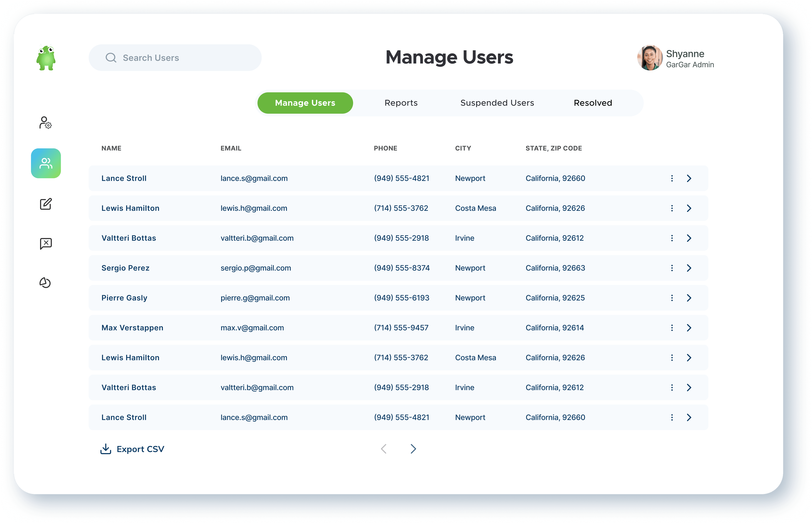Open the Resolved tab
812x523 pixels.
pos(593,103)
